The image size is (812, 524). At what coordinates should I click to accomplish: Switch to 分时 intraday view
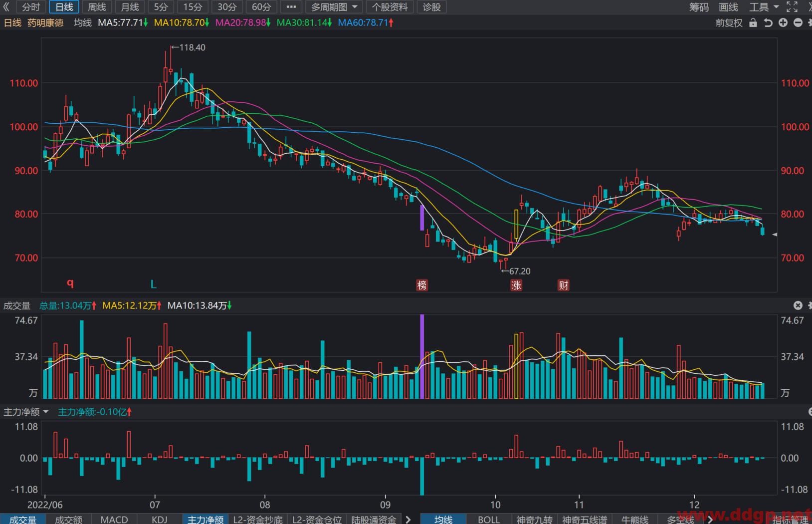(31, 7)
